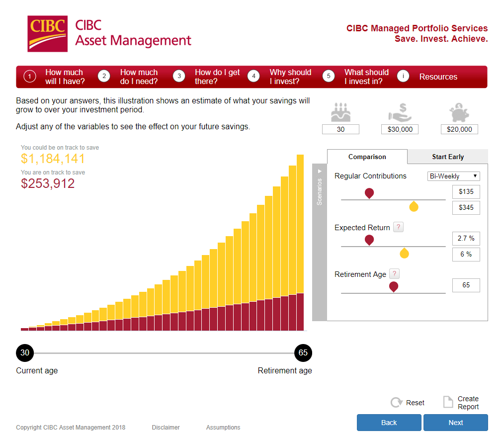Open the Assumptions link
This screenshot has height=435, width=504.
pyautogui.click(x=223, y=427)
